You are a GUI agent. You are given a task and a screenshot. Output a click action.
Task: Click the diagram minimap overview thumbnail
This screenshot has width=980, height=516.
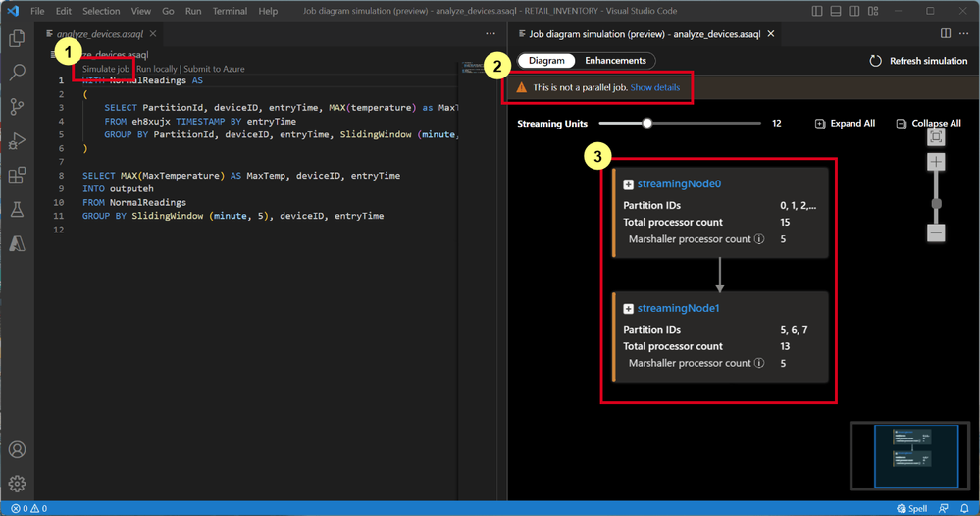pos(910,456)
